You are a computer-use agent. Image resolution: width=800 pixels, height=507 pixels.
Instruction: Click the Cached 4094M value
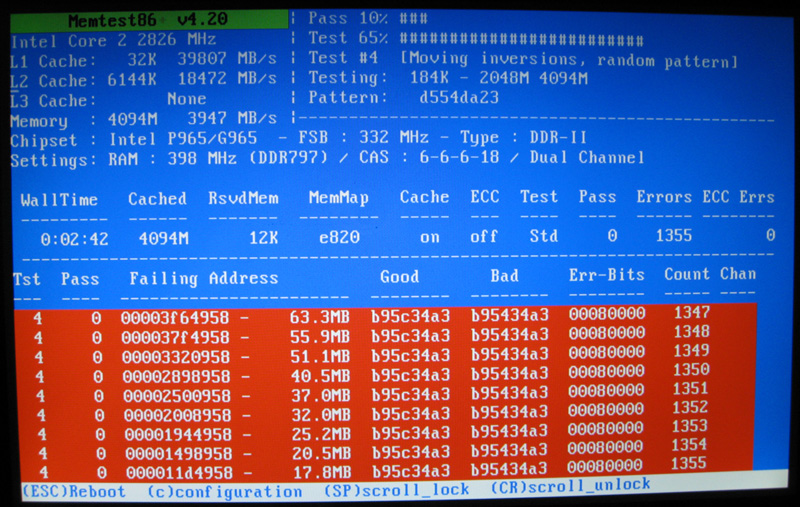pyautogui.click(x=164, y=238)
